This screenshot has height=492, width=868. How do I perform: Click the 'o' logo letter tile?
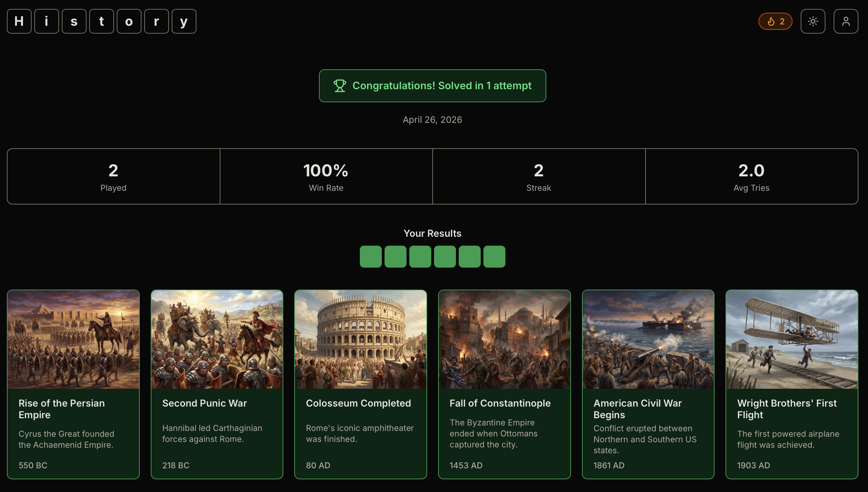click(129, 21)
